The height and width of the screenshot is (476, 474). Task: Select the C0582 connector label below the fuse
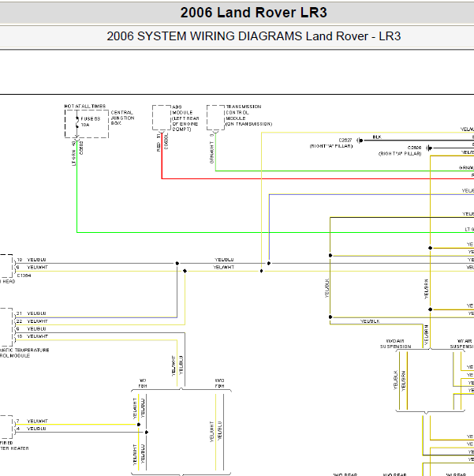(x=81, y=148)
